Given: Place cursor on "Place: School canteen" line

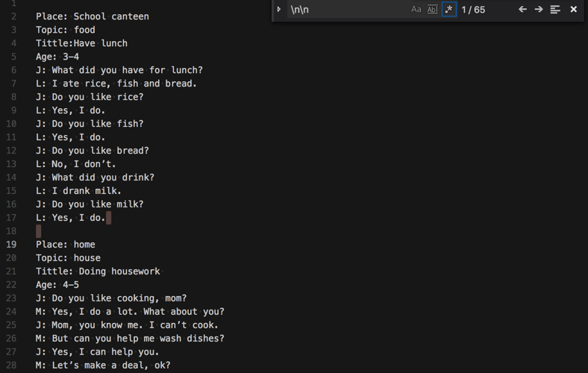Looking at the screenshot, I should [93, 16].
